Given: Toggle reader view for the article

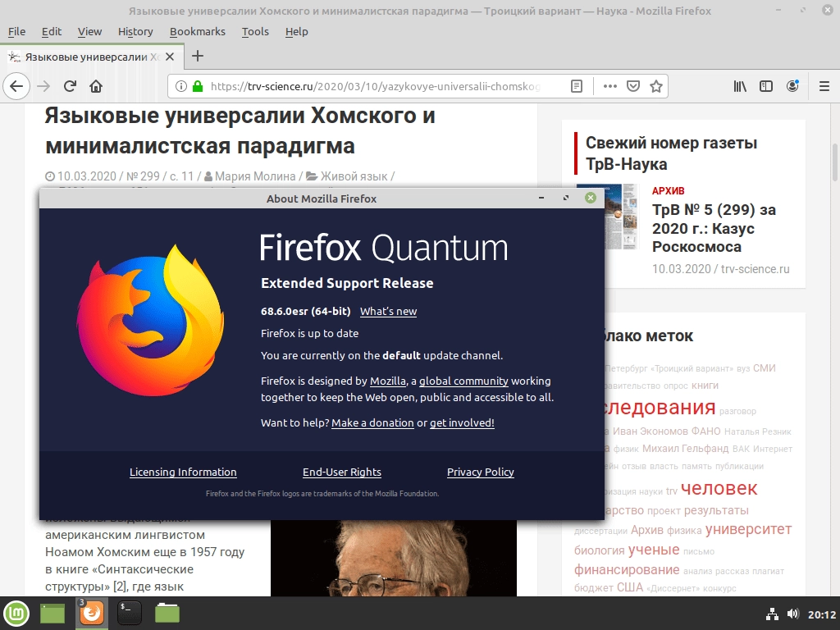Looking at the screenshot, I should pos(577,85).
